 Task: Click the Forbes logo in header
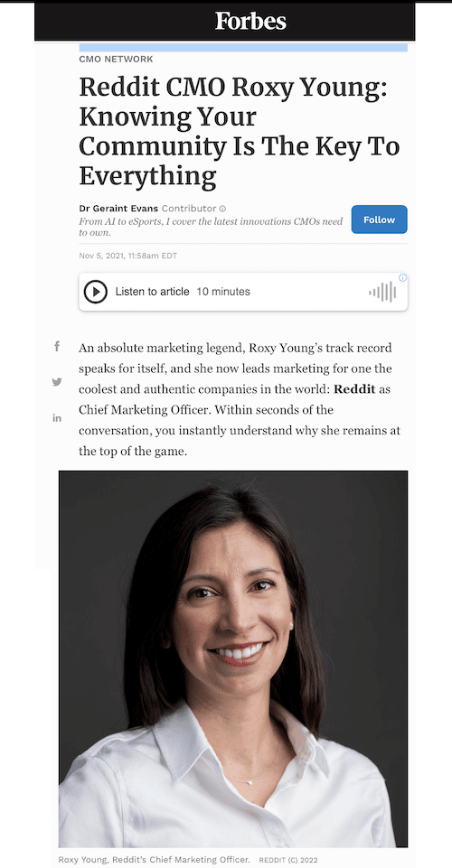tap(250, 22)
